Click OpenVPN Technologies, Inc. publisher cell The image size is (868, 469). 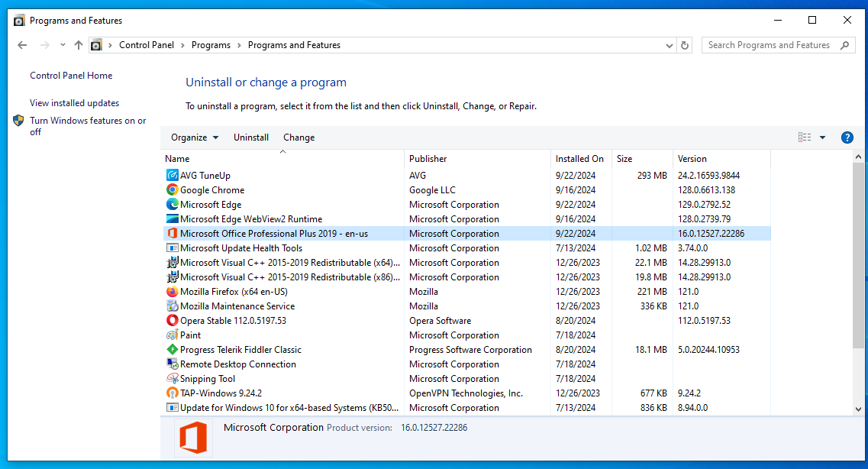pos(466,393)
